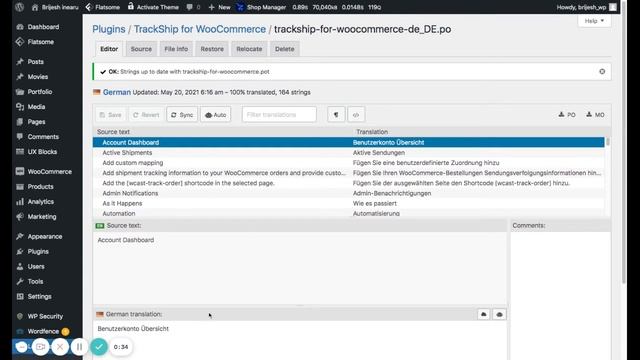Open Flatsome in the sidebar menu
Viewport: 640px width, 360px height.
40,42
